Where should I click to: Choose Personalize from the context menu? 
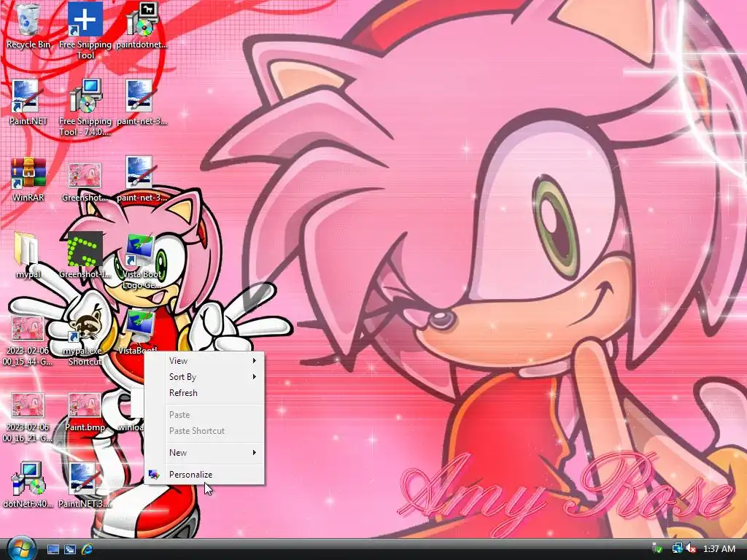coord(204,474)
